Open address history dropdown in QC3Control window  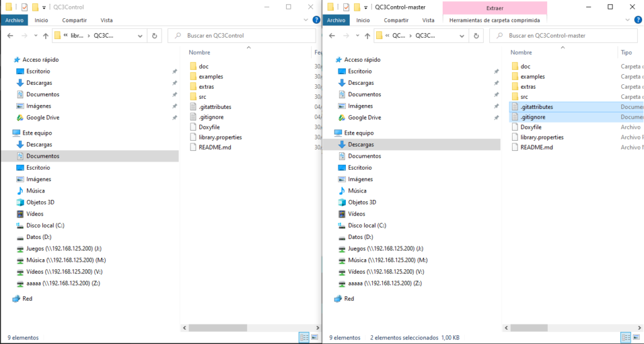(140, 36)
